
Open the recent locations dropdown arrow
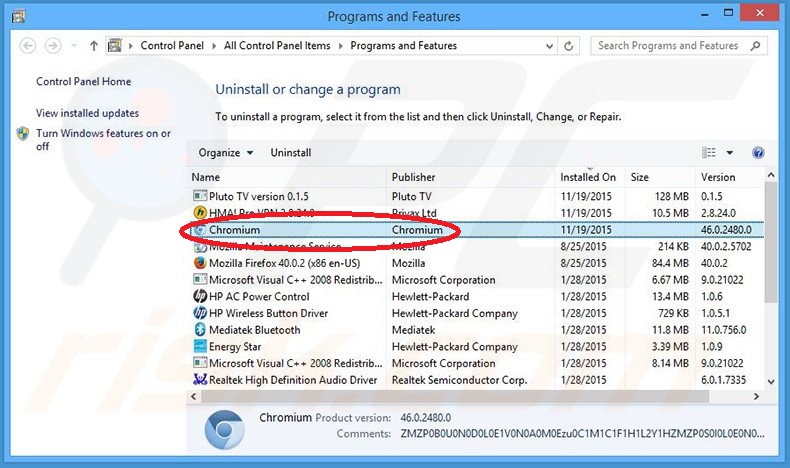tap(74, 46)
